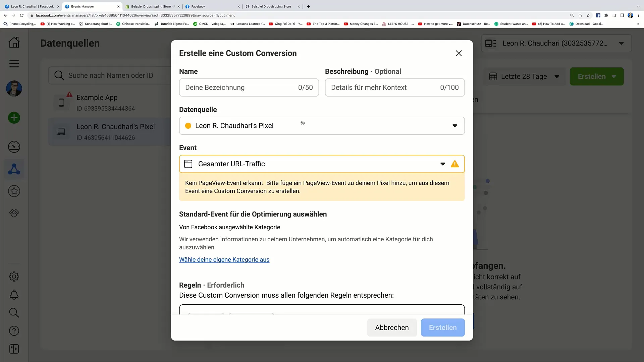Open the notifications bell icon
The image size is (644, 362).
click(14, 295)
